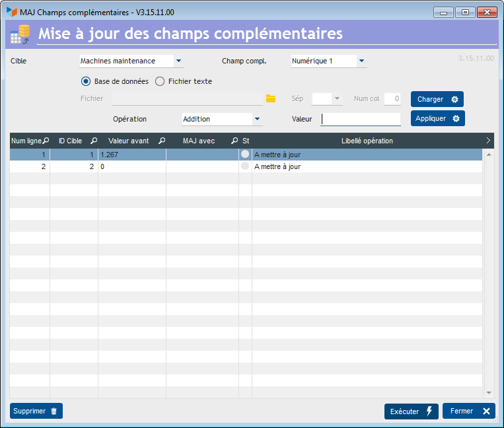
Task: Click the Valeur avant column search icon
Action: pos(162,141)
